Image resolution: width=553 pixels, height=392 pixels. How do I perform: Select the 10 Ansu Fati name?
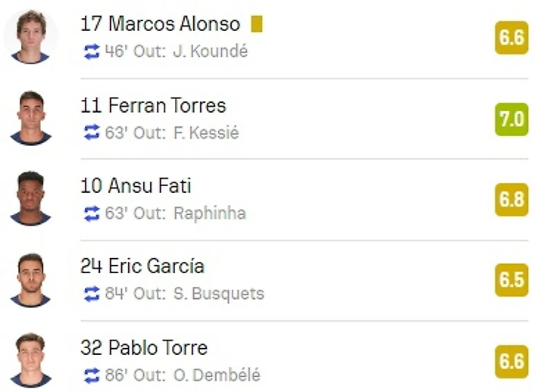136,185
